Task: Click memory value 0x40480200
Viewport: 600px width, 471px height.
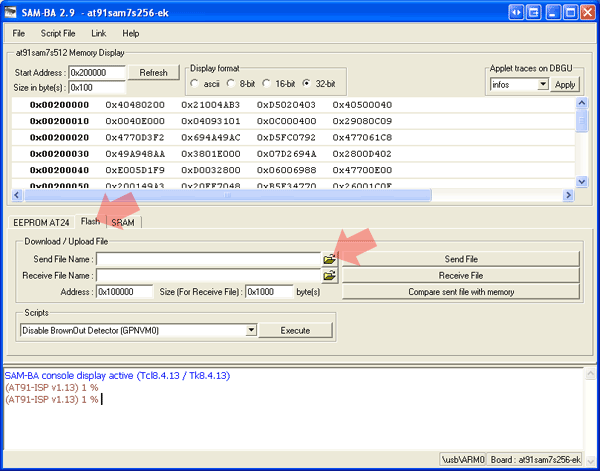Action: 135,105
